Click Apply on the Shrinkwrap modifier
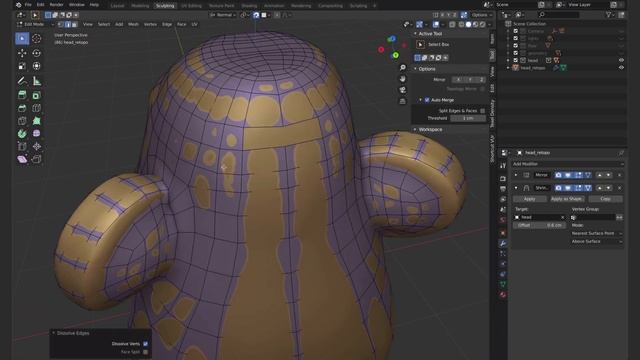640x360 pixels. (x=529, y=199)
